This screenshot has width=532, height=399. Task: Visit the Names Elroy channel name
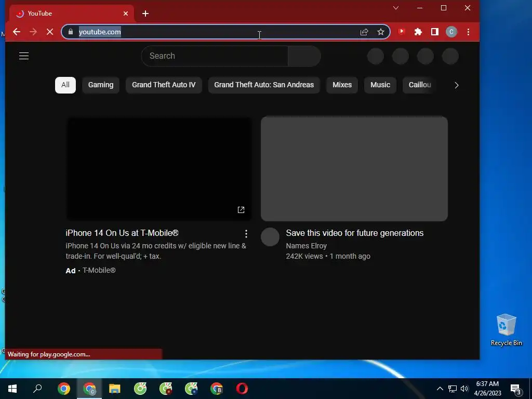pyautogui.click(x=307, y=246)
